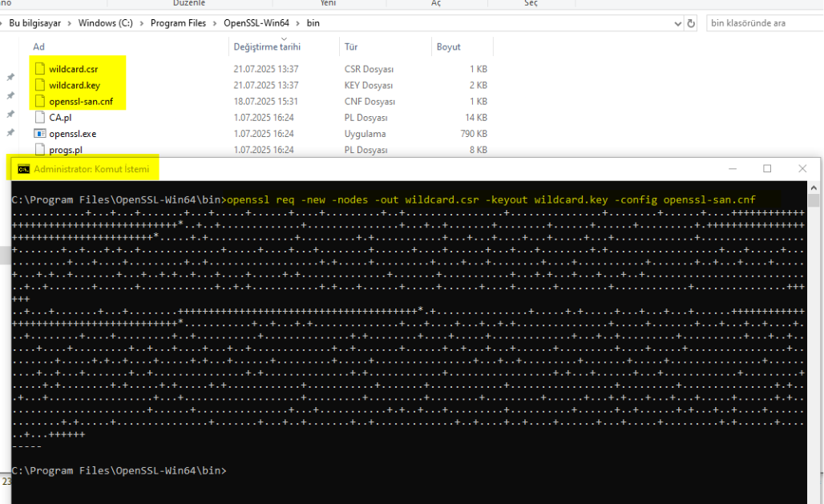The image size is (824, 504).
Task: Click the bin breadcrumb segment
Action: pyautogui.click(x=313, y=23)
